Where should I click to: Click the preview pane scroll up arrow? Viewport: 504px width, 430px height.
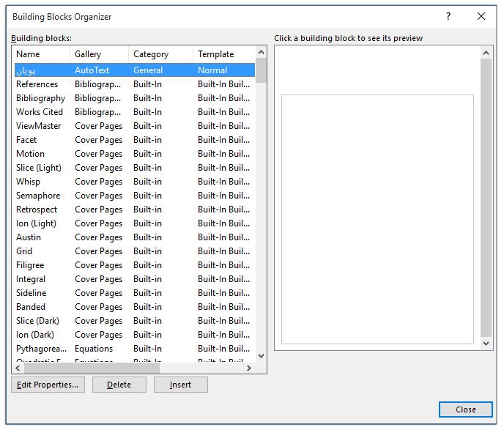(x=486, y=53)
